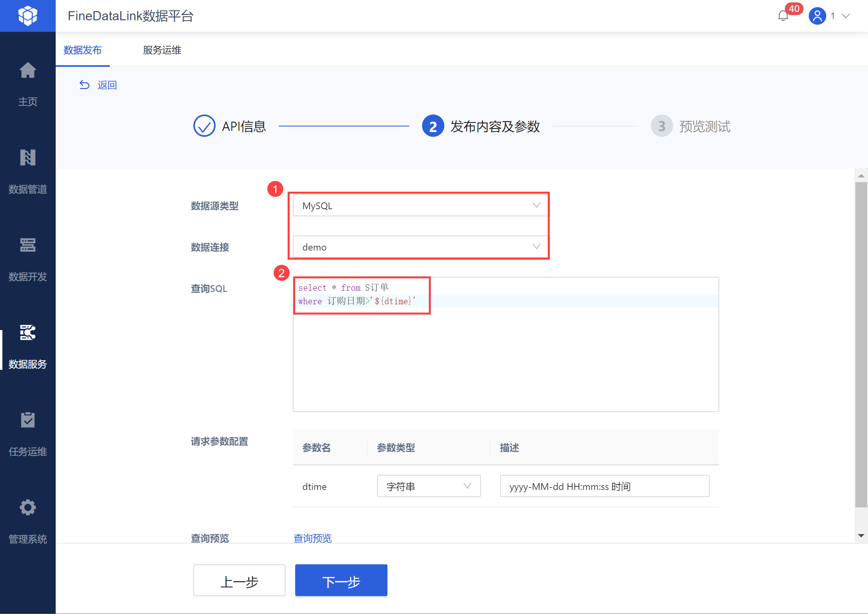
Task: Switch to the 服务运维 tab
Action: 162,50
